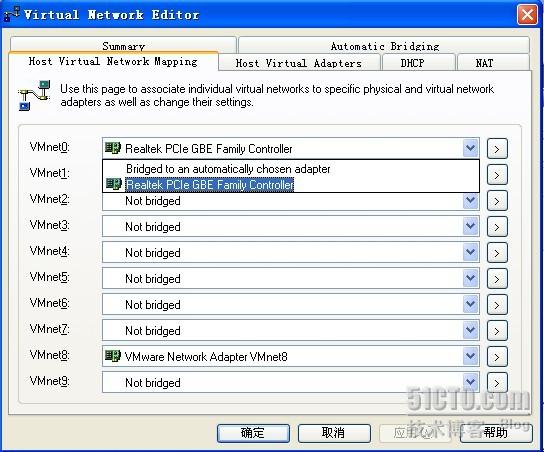The width and height of the screenshot is (544, 452).
Task: Click the network card icon in dropdown list
Action: pos(113,184)
